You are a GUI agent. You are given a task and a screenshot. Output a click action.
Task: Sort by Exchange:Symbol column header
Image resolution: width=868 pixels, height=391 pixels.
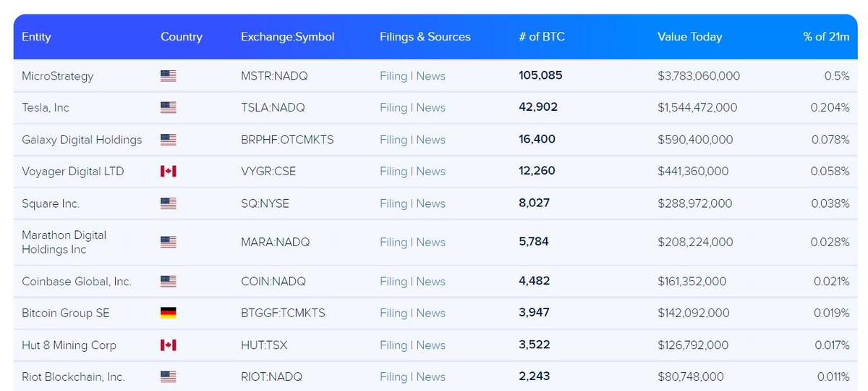pos(288,37)
